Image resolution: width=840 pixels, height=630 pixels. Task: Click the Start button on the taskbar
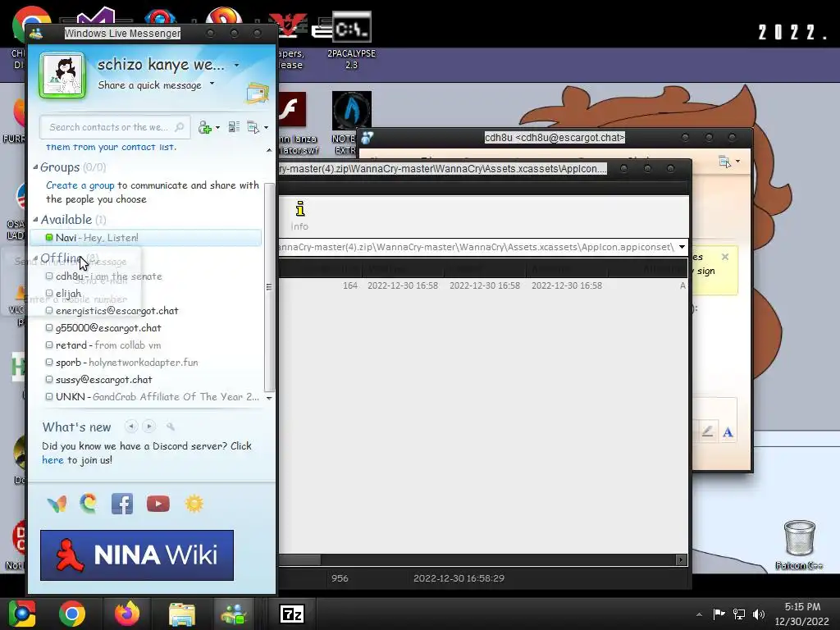(x=22, y=614)
